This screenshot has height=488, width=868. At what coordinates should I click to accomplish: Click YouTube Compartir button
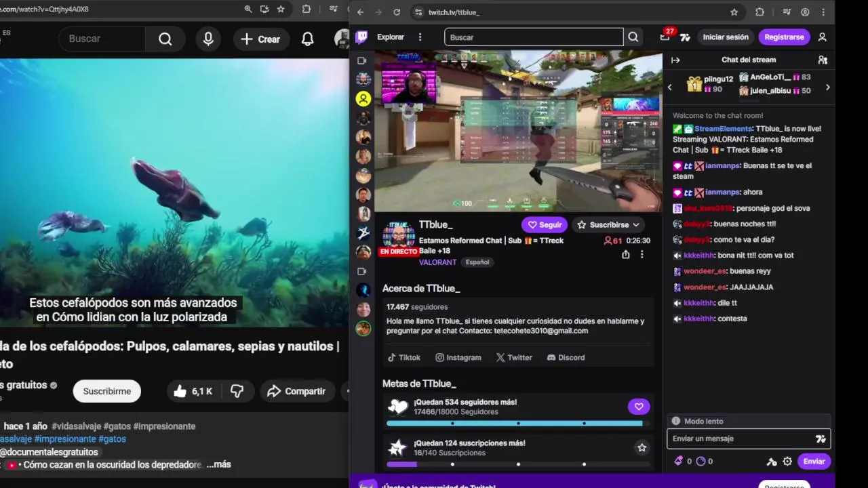296,391
